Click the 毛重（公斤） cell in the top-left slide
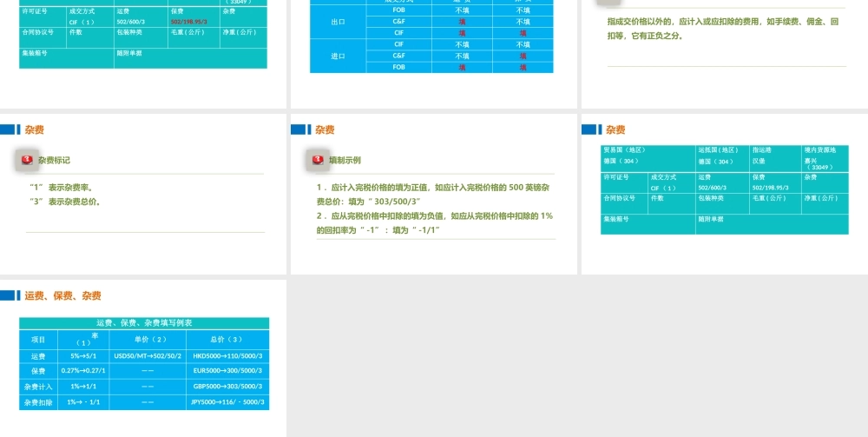The width and height of the screenshot is (868, 437). (194, 37)
